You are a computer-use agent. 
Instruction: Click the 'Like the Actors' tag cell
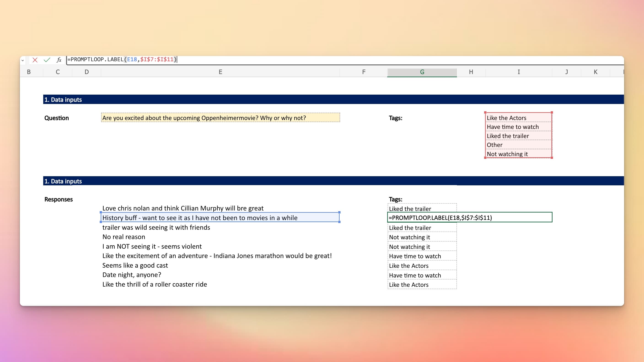[x=518, y=118]
